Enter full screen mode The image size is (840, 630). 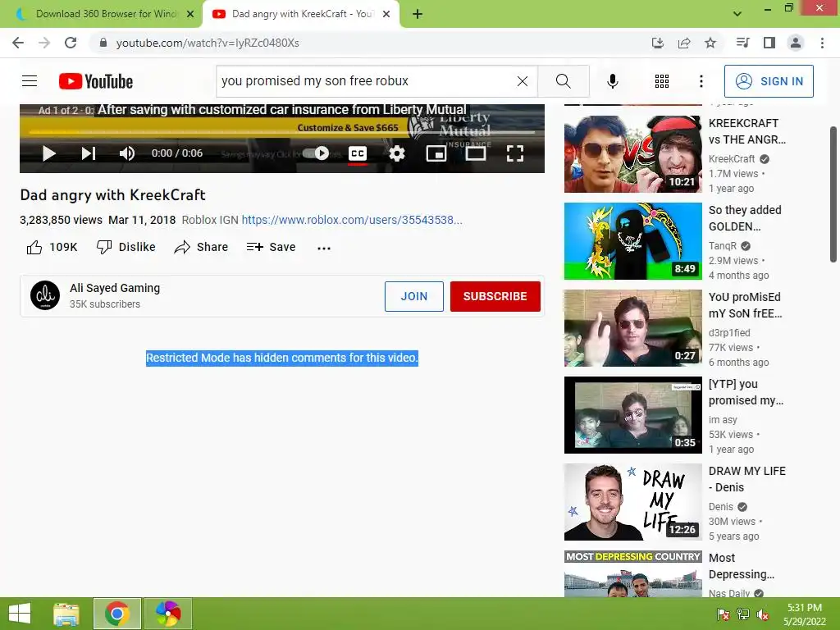pos(515,153)
